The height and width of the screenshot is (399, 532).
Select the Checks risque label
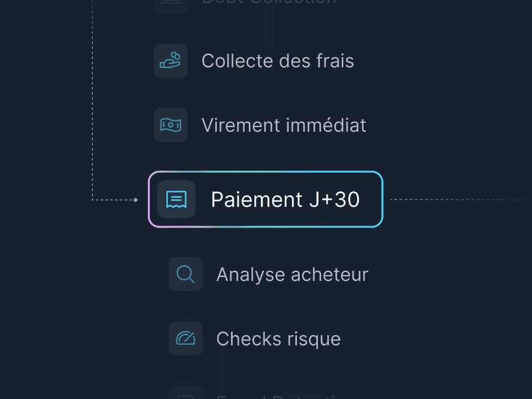(x=278, y=339)
